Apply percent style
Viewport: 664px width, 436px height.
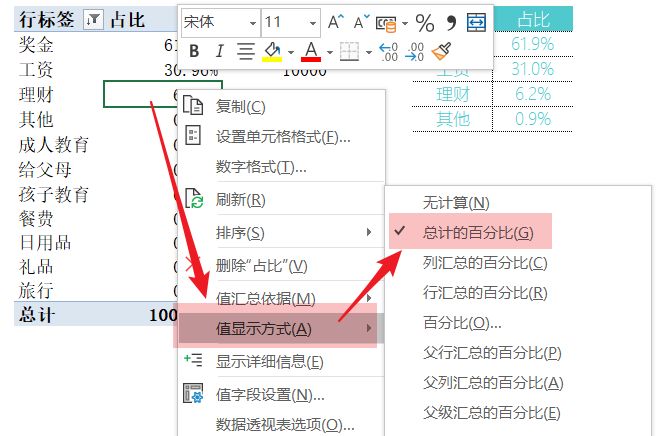[x=425, y=22]
